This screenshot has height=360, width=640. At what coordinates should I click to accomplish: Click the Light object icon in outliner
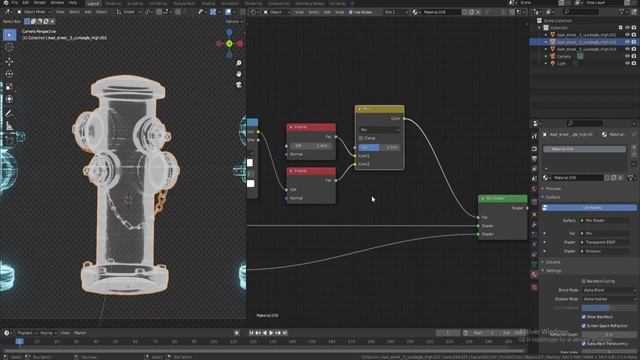point(553,64)
